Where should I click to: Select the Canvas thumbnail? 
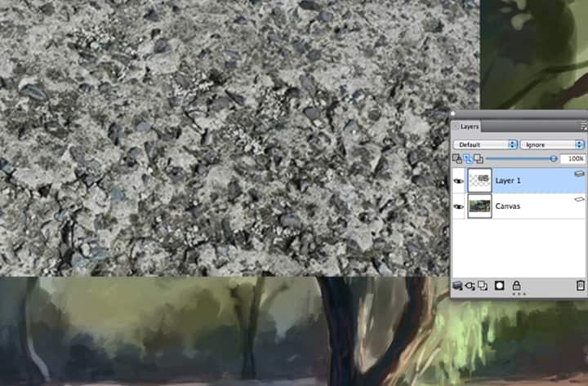click(x=479, y=206)
